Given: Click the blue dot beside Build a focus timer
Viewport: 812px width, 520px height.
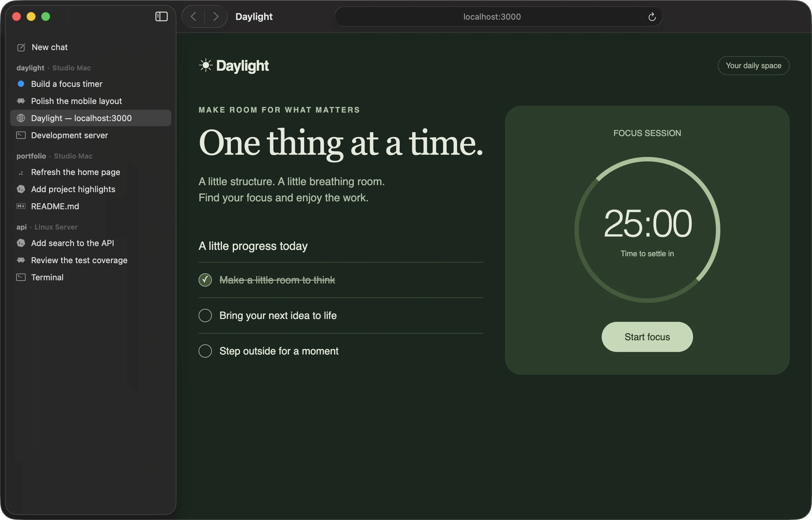Looking at the screenshot, I should [x=21, y=84].
